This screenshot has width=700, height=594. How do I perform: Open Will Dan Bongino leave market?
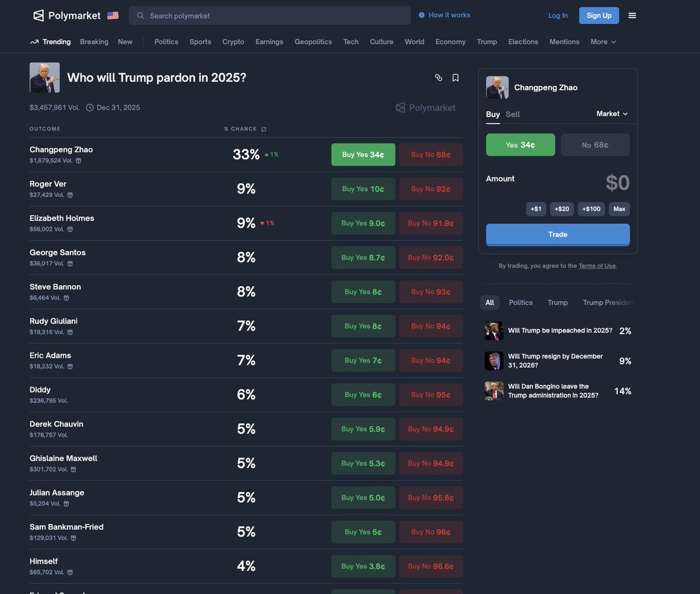558,391
